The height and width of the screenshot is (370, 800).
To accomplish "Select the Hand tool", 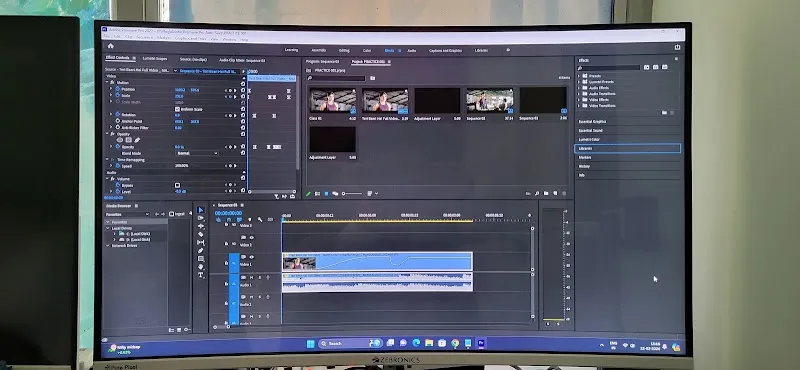I will pyautogui.click(x=201, y=266).
